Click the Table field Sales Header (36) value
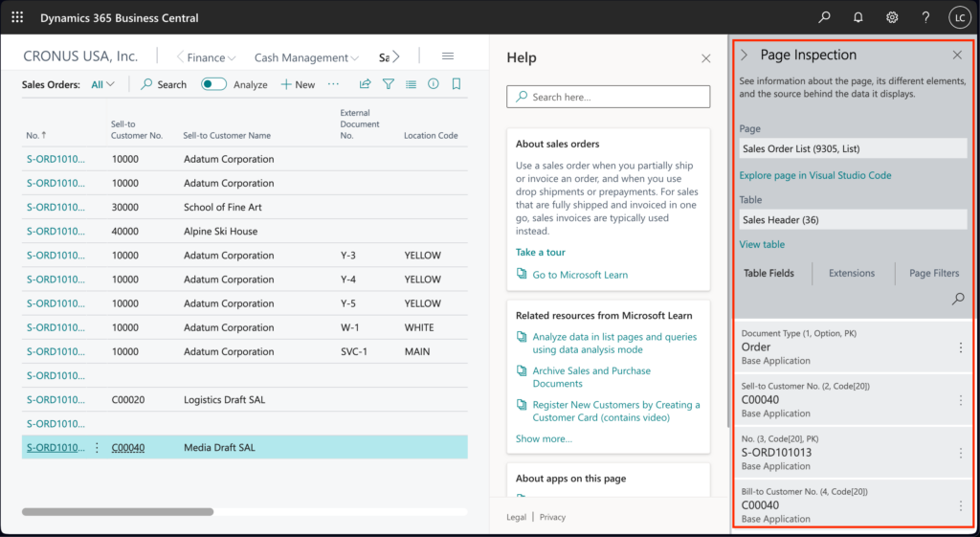 click(x=853, y=219)
